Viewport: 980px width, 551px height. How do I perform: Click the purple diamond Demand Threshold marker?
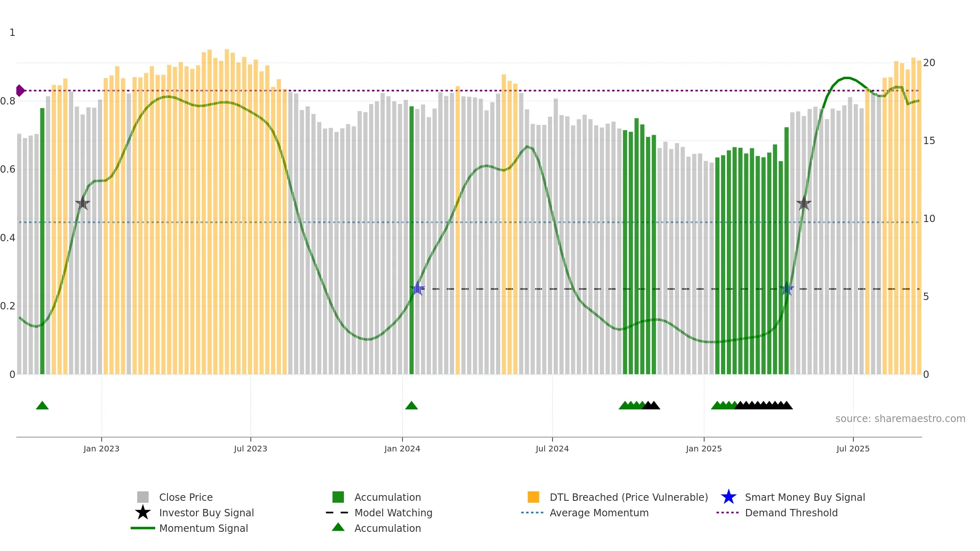[20, 91]
